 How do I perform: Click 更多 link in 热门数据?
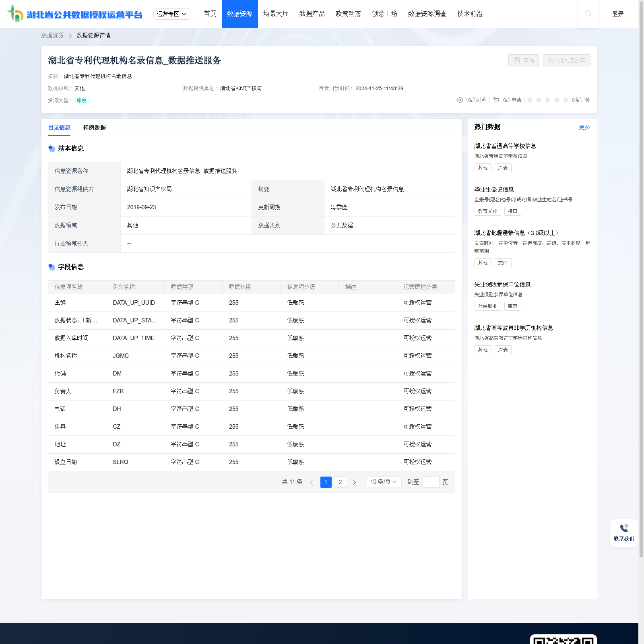click(x=584, y=127)
